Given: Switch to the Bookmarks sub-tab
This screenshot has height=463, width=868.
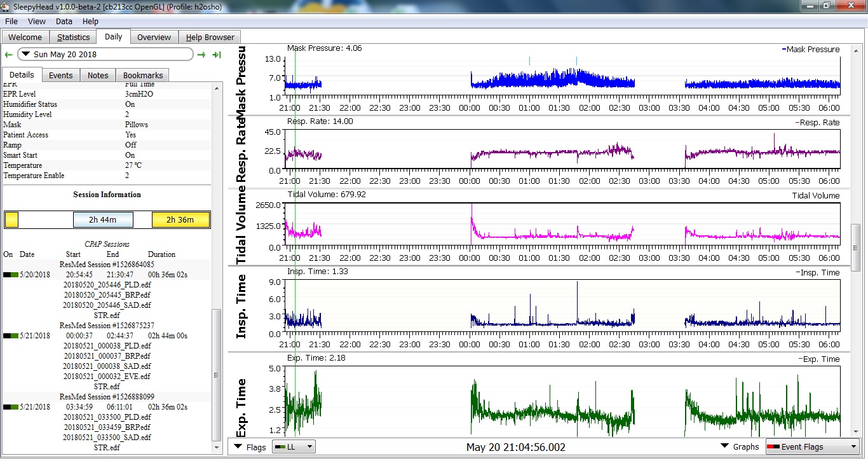Looking at the screenshot, I should pyautogui.click(x=143, y=75).
